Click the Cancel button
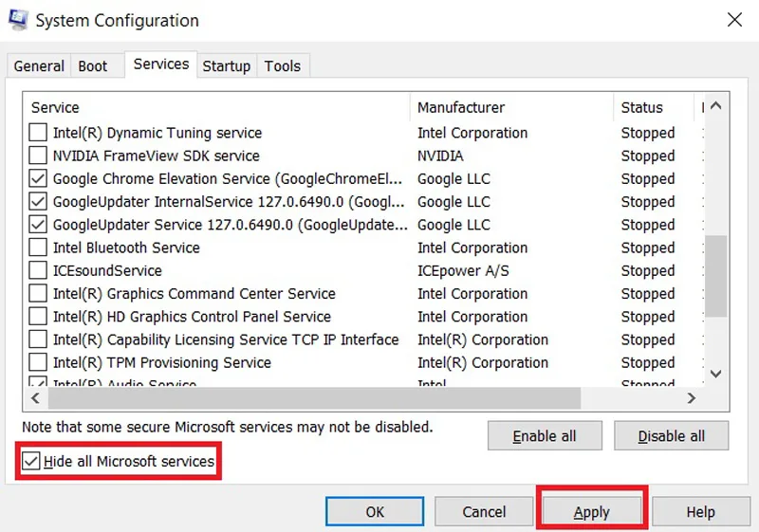 [x=484, y=511]
